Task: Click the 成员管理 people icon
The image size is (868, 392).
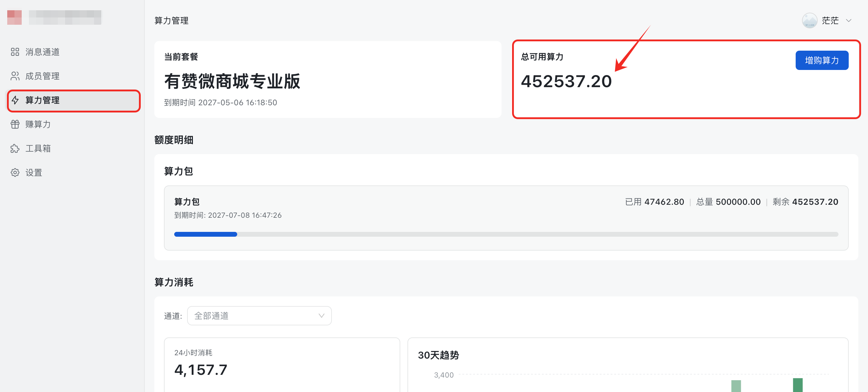Action: [15, 76]
